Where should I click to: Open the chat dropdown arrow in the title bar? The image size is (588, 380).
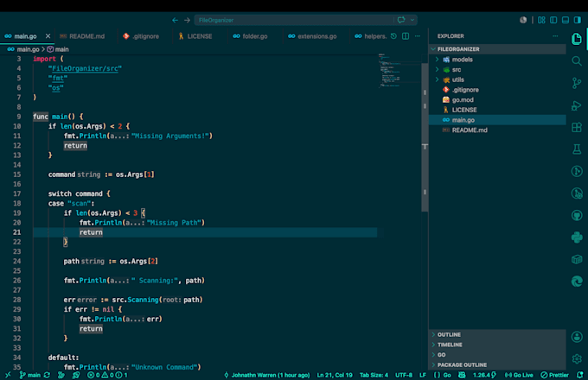click(412, 20)
